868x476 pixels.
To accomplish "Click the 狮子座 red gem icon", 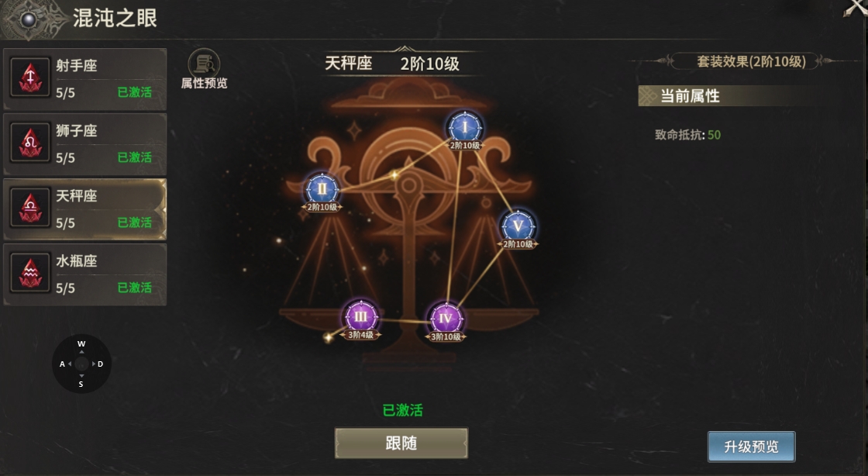I will click(x=30, y=143).
